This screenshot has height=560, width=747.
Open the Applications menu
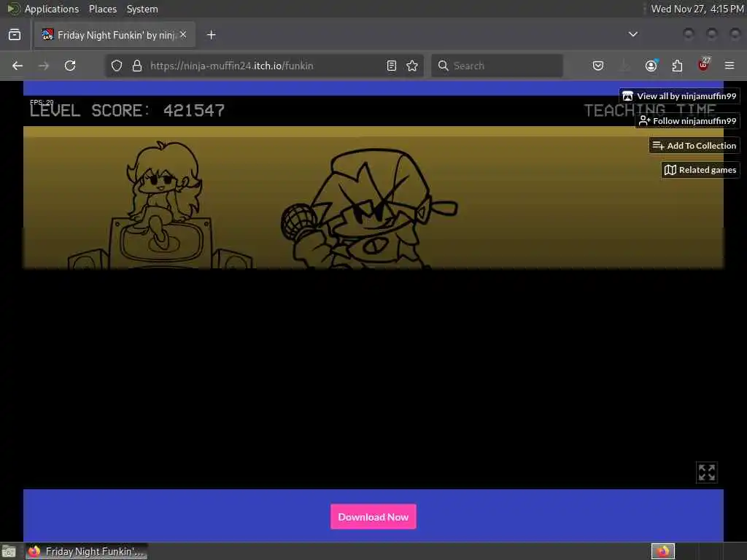click(x=52, y=9)
